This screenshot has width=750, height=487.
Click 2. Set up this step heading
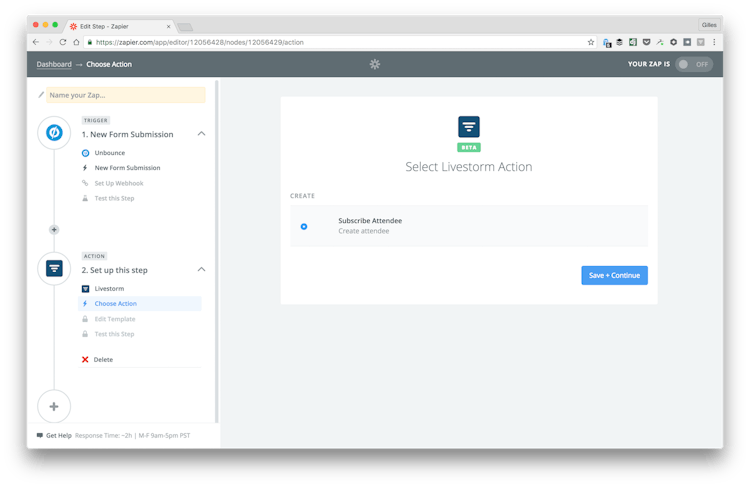click(x=114, y=270)
